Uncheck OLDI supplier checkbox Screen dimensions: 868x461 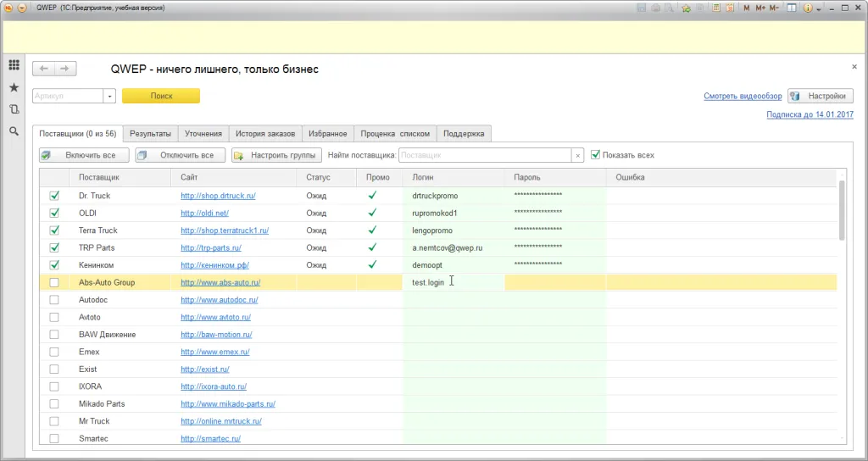[54, 213]
